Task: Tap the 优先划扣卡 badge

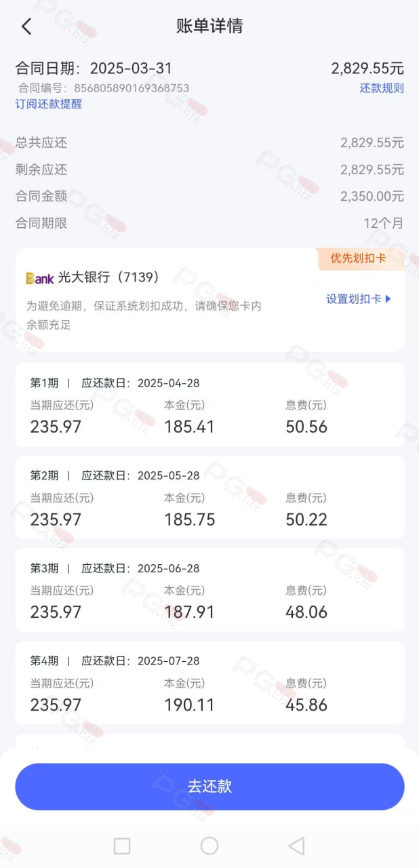Action: (361, 258)
